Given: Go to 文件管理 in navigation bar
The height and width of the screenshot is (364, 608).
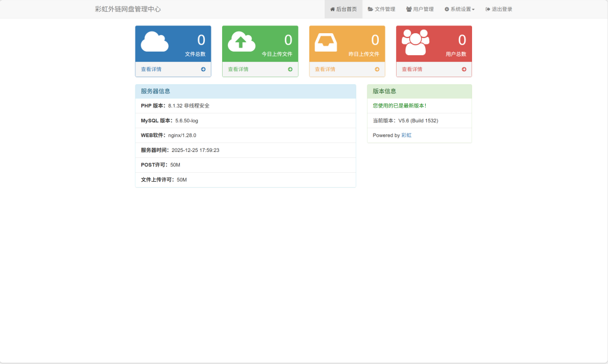Looking at the screenshot, I should point(381,10).
